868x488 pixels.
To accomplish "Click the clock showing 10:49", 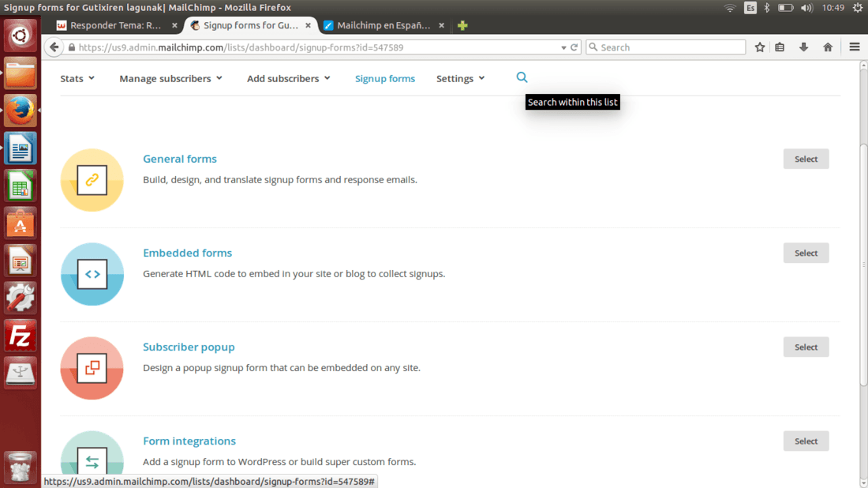I will click(832, 8).
